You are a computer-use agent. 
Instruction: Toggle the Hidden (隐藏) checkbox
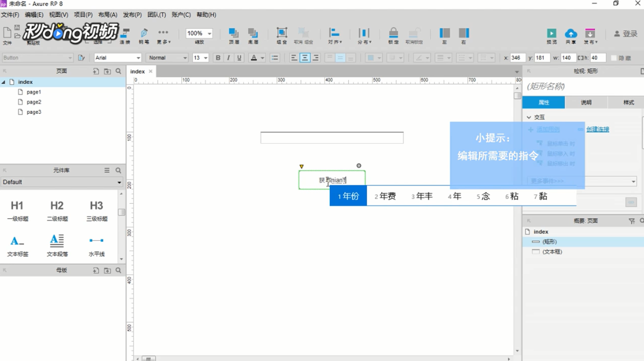614,58
